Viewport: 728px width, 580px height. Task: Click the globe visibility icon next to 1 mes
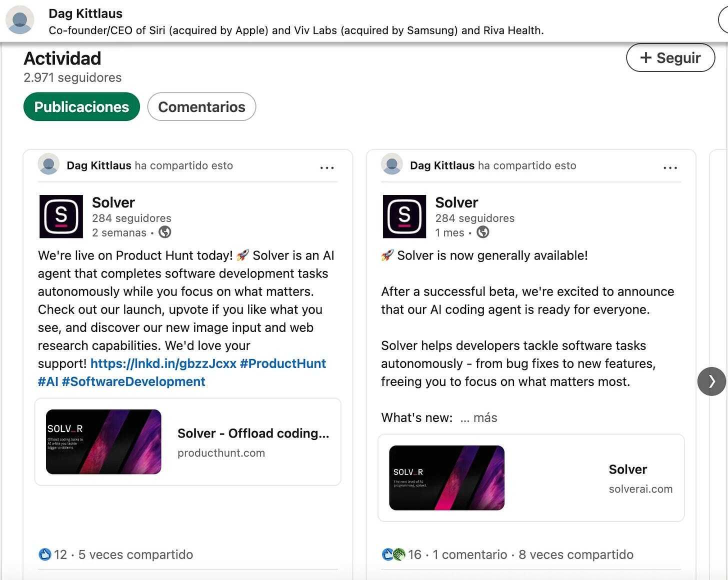(x=482, y=232)
